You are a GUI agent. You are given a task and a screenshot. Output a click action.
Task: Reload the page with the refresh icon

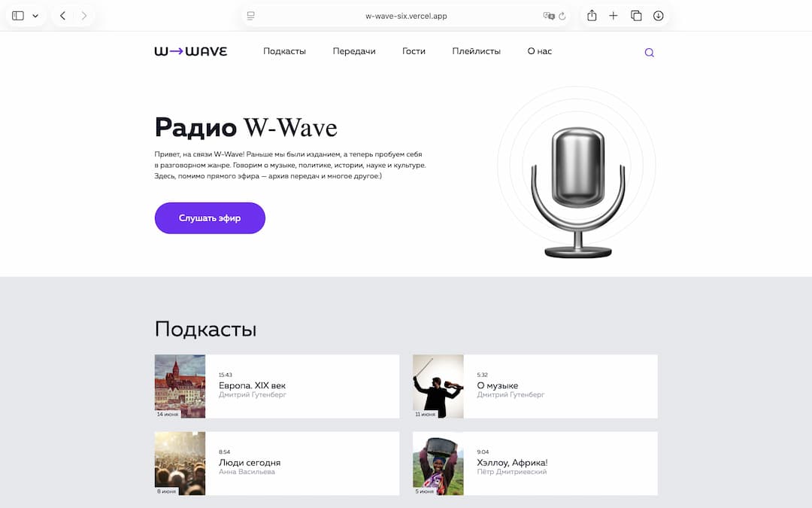[562, 16]
